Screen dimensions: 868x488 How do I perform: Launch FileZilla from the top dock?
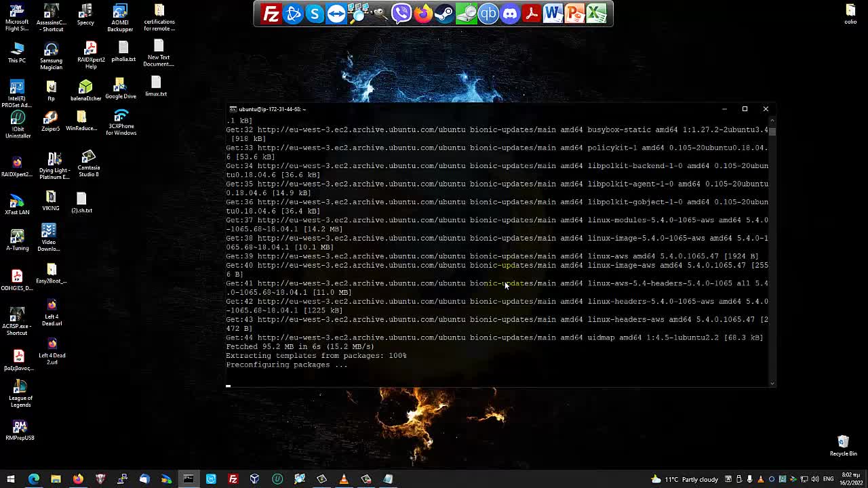(x=271, y=14)
